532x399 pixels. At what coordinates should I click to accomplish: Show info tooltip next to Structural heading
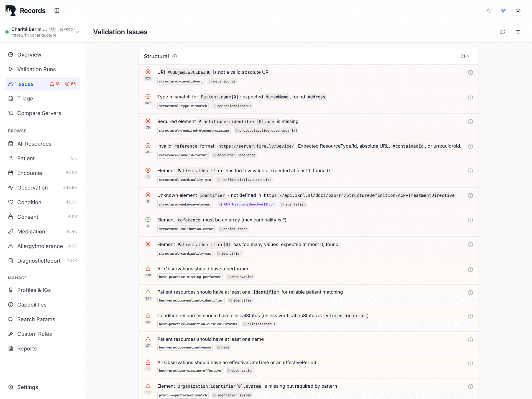pos(175,56)
